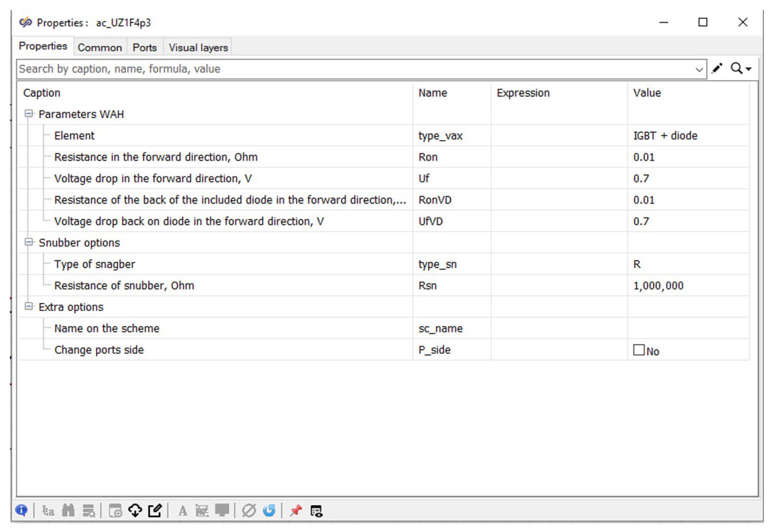Screen dimensions: 771x532
Task: Collapse the Extra options group
Action: [x=29, y=306]
